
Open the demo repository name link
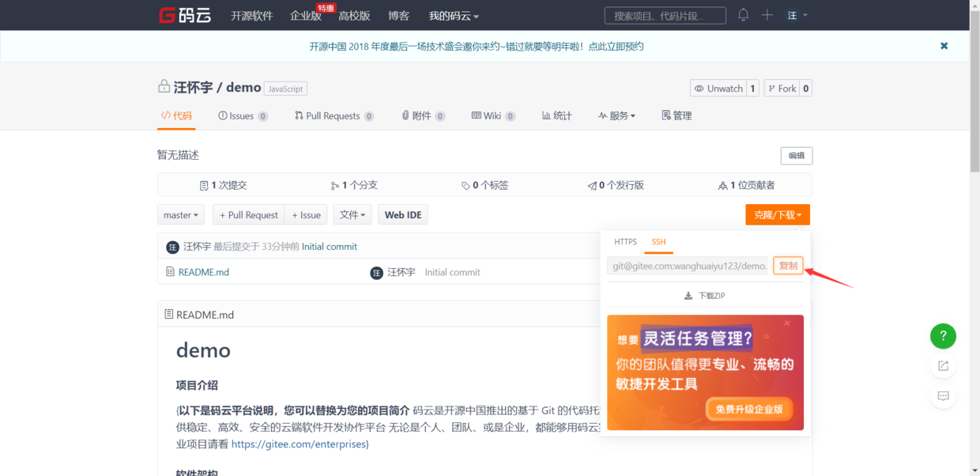click(243, 88)
